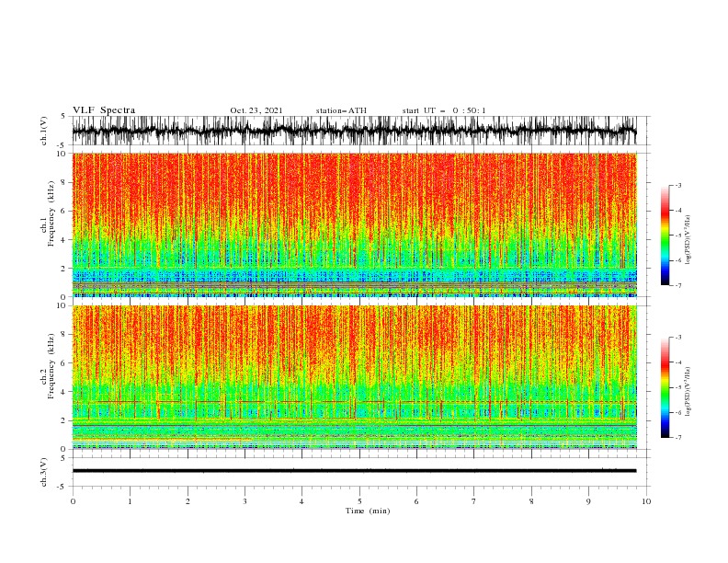This screenshot has height=563, width=728.
Task: Click the "10" minute tick on time axis
Action: click(646, 501)
